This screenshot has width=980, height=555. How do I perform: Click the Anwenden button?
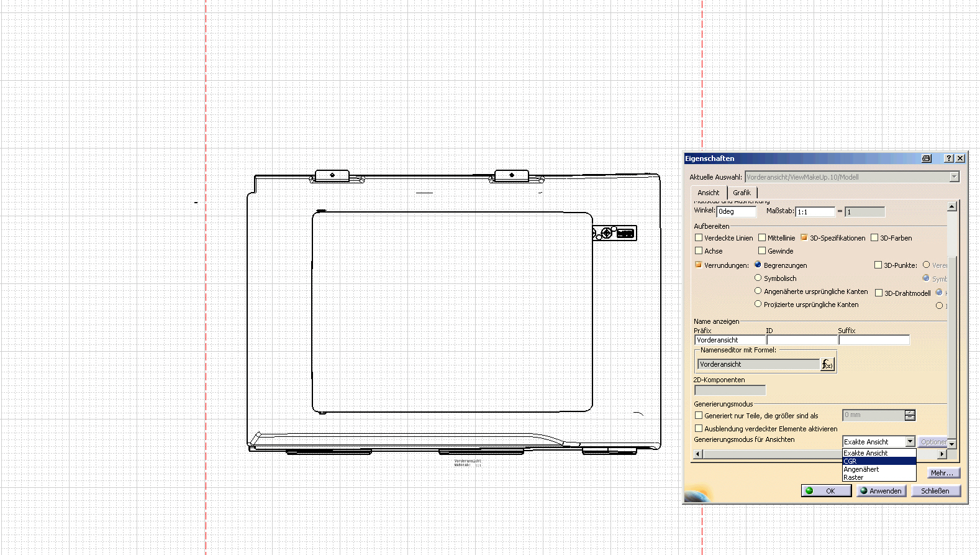(881, 491)
